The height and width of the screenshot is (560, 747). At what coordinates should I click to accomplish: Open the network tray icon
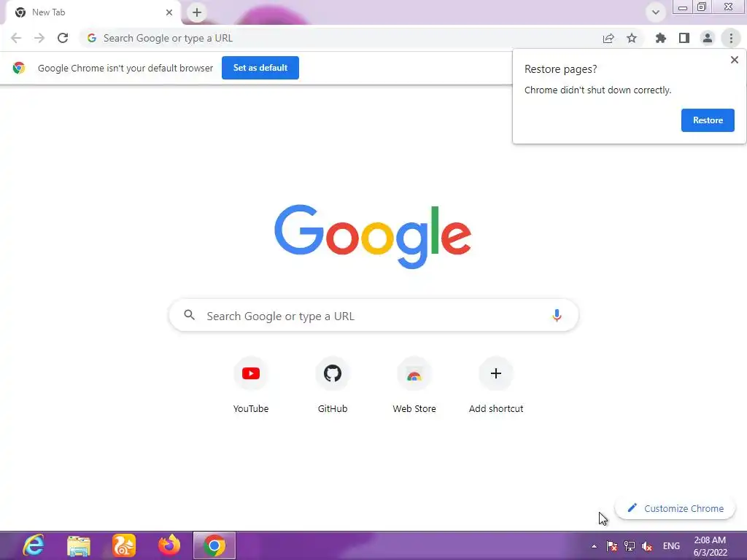point(630,546)
